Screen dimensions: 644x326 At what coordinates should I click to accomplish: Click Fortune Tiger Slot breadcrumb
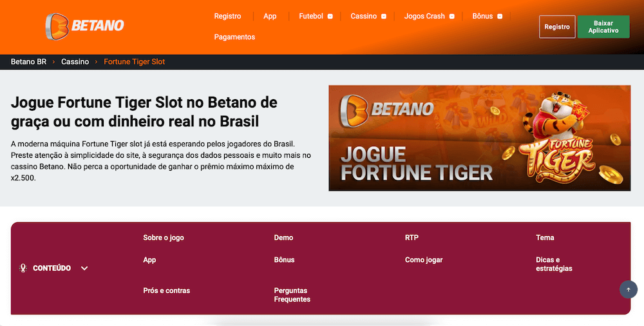coord(135,62)
